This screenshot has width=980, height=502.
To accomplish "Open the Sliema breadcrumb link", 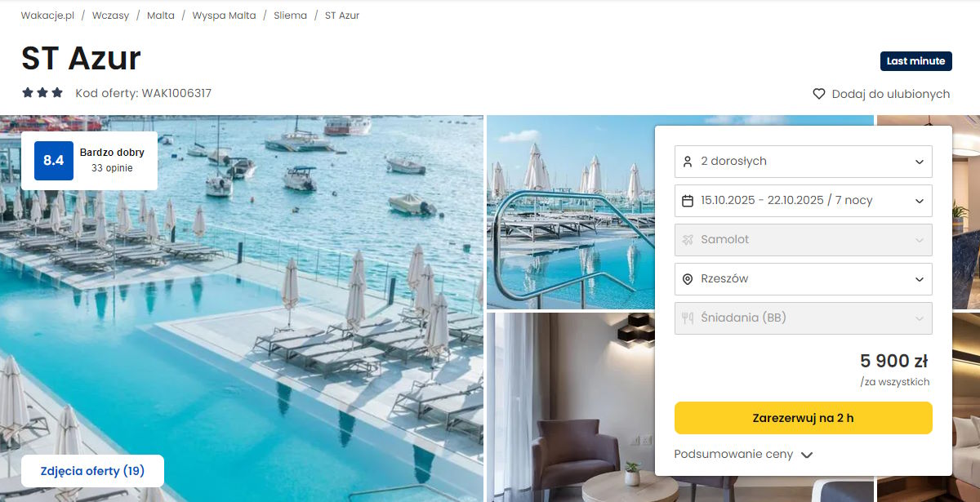I will pos(291,16).
